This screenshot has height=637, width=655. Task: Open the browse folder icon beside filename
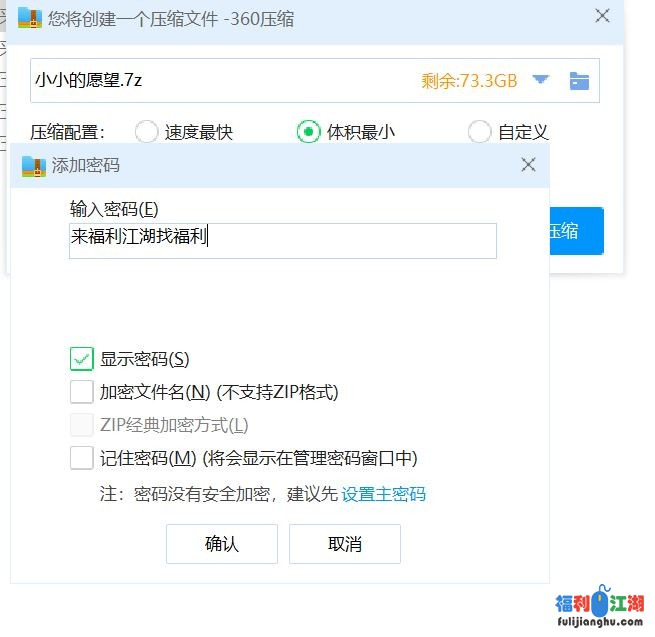(579, 81)
